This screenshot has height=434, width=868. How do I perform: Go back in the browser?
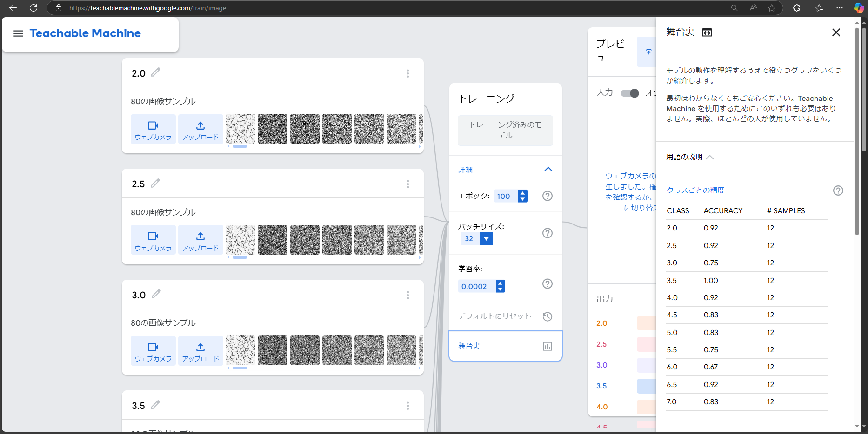tap(13, 8)
